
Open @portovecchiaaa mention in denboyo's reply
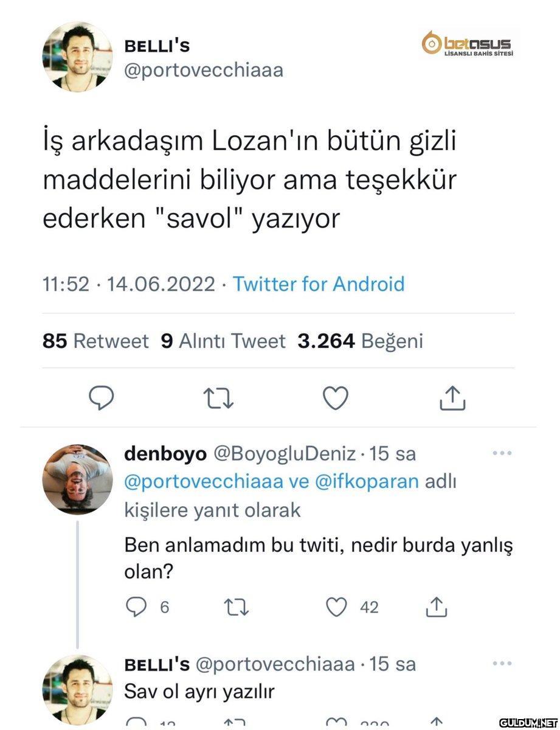pos(204,482)
